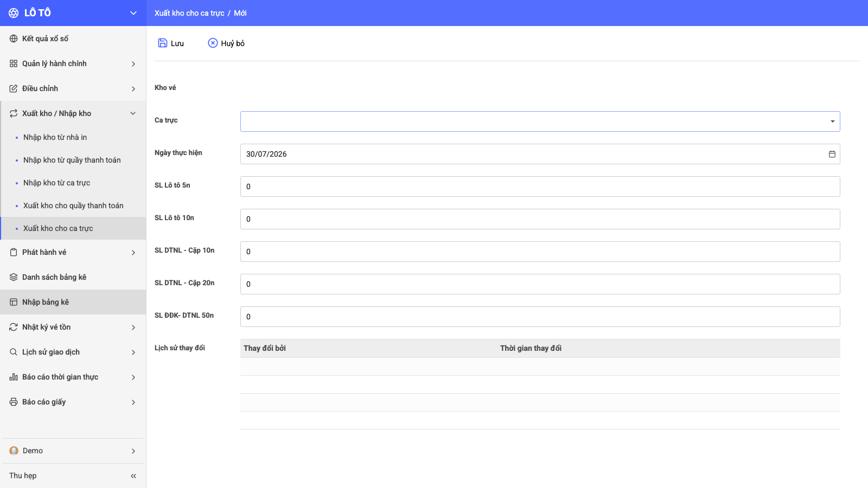Open the Ca trực dropdown

pos(540,121)
